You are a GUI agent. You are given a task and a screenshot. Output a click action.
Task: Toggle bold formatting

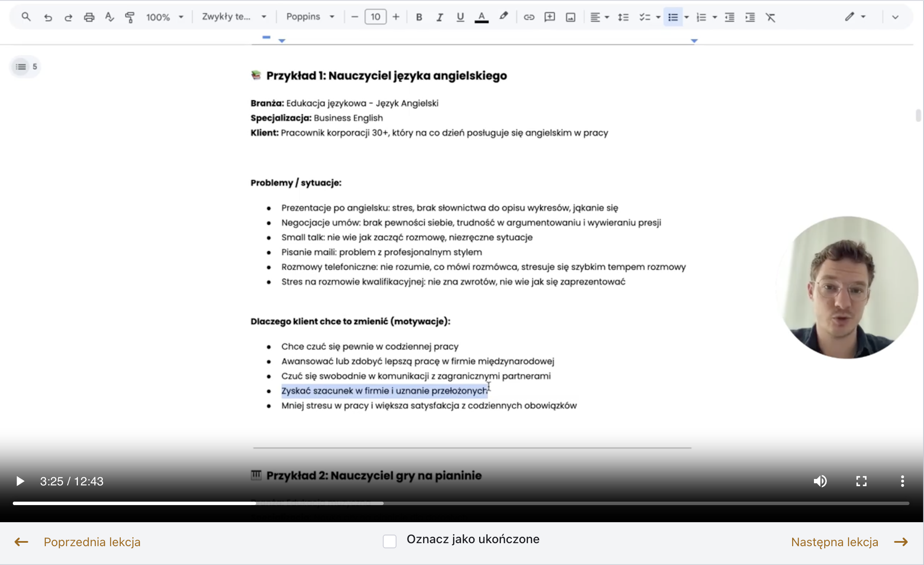point(419,17)
